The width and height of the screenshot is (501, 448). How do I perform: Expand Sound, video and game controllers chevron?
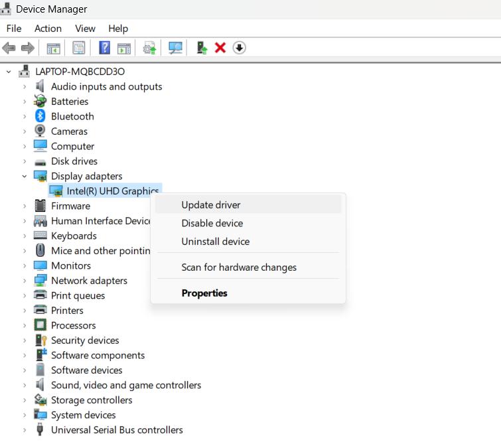tap(25, 386)
